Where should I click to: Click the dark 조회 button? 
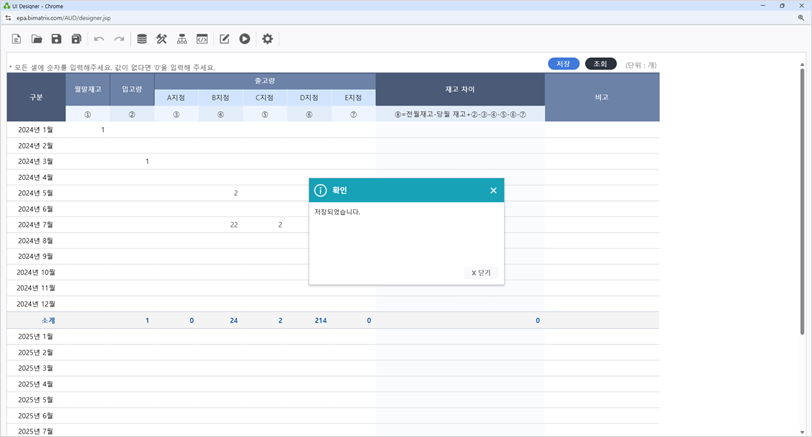point(600,64)
